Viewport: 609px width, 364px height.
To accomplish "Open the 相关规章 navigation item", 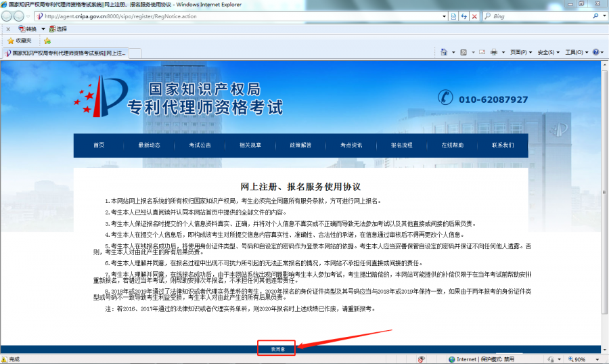I will pyautogui.click(x=250, y=145).
